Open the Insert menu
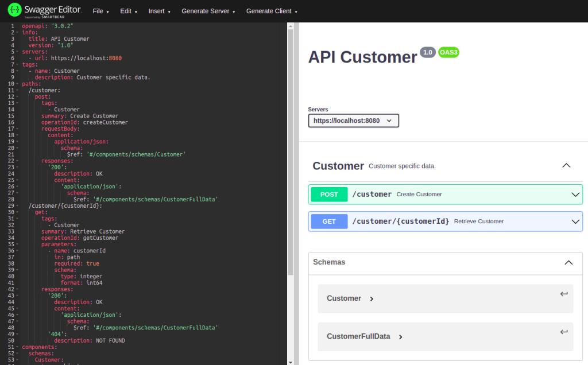This screenshot has height=365, width=588. coord(158,10)
